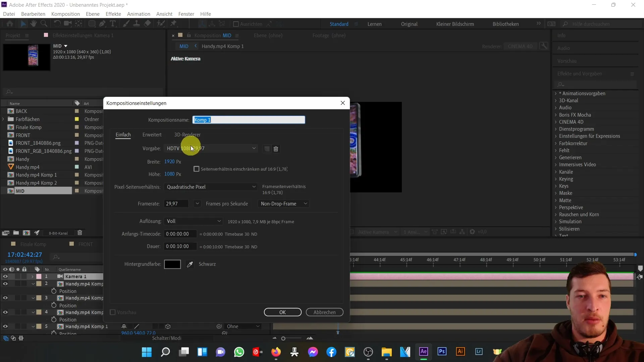The height and width of the screenshot is (362, 644).
Task: Click the Höhe 1080 value
Action: 169,174
